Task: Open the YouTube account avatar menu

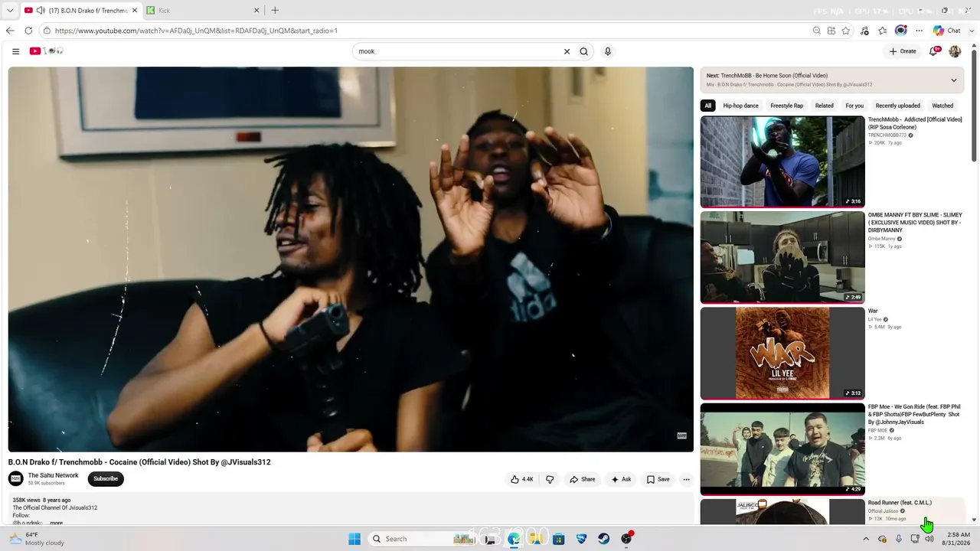Action: [955, 51]
